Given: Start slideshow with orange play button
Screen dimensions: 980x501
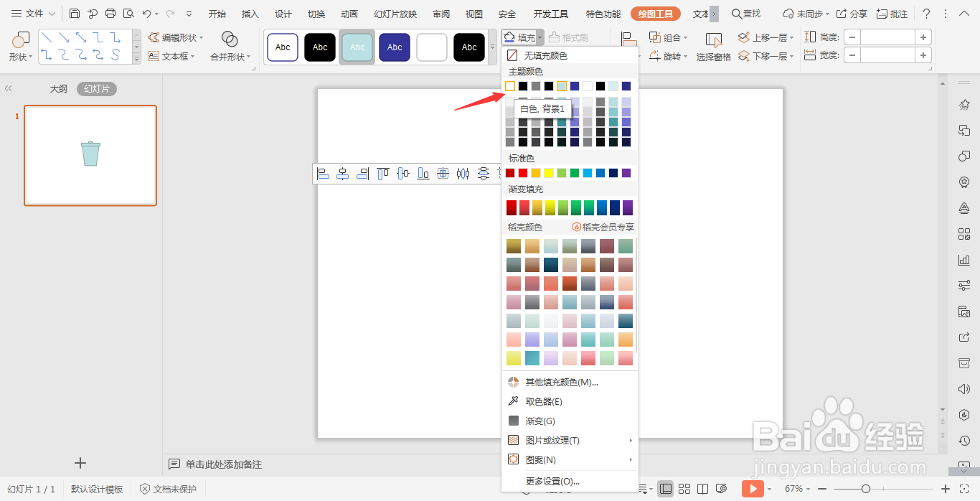Looking at the screenshot, I should pos(753,489).
